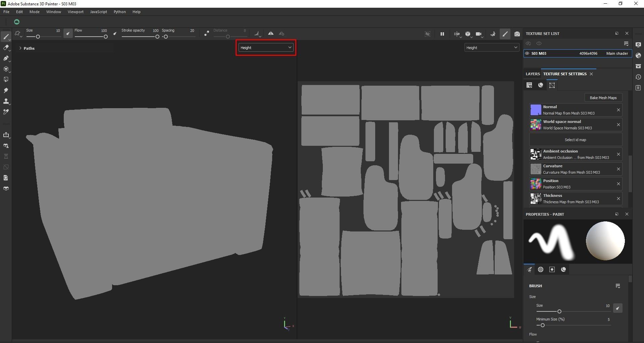Switch to the Layers tab
The height and width of the screenshot is (343, 644).
pyautogui.click(x=533, y=74)
